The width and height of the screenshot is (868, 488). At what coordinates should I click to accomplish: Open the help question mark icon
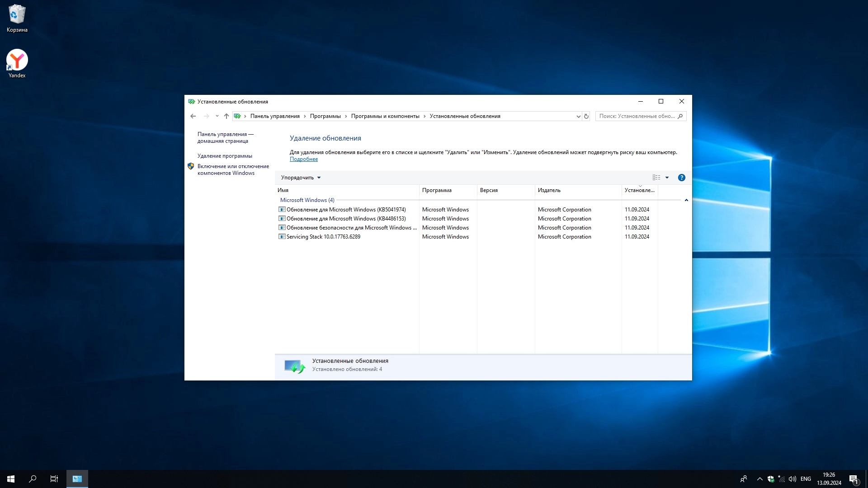click(x=681, y=178)
